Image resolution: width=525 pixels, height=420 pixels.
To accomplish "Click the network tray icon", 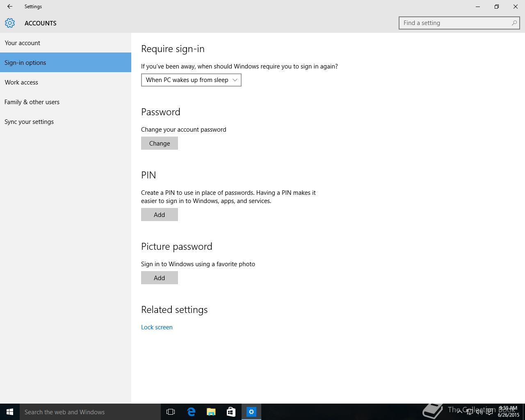I will tap(470, 412).
